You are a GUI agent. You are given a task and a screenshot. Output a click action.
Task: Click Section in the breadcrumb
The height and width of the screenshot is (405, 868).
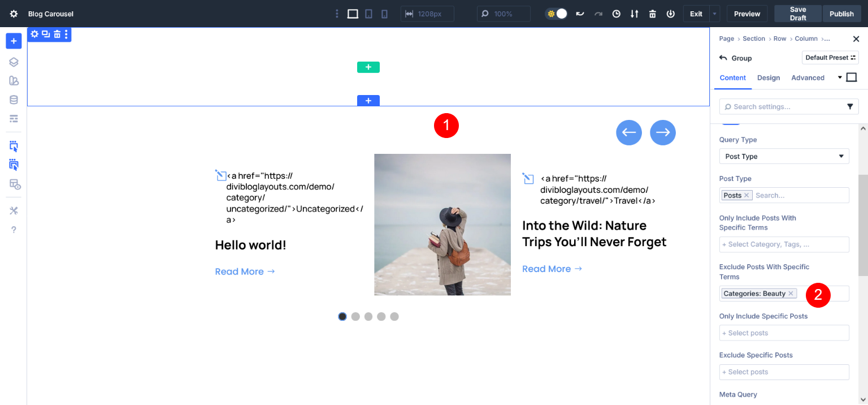pos(754,38)
